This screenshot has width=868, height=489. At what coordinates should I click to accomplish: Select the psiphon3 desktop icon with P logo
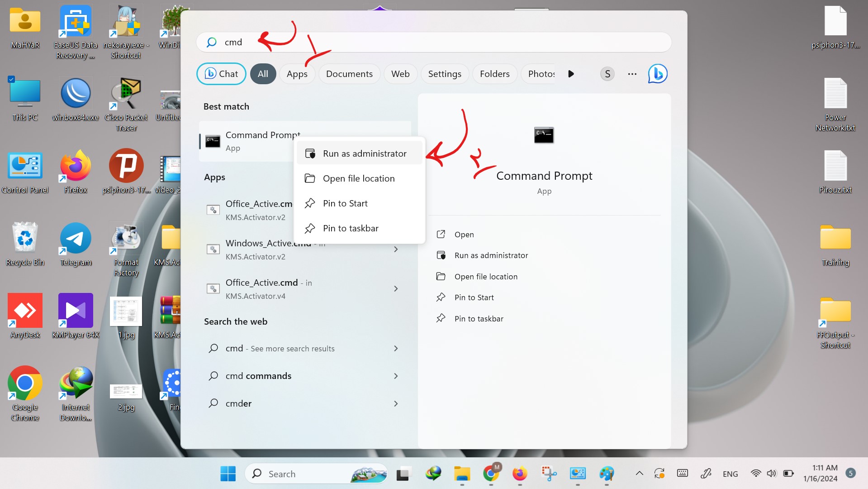[126, 172]
